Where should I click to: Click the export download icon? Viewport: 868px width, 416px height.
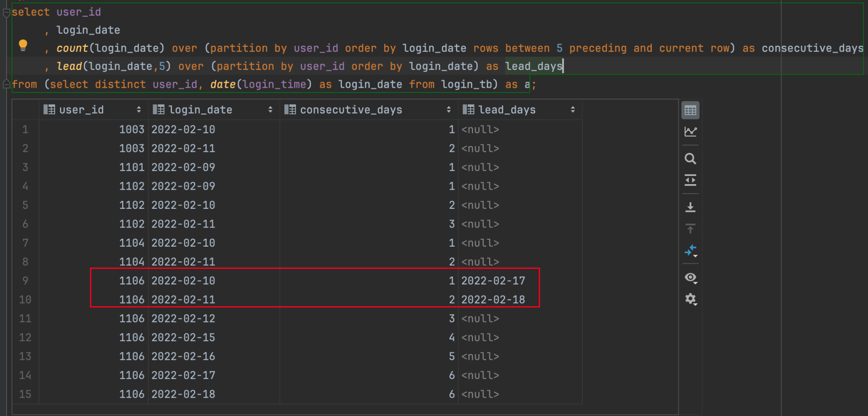pyautogui.click(x=690, y=207)
